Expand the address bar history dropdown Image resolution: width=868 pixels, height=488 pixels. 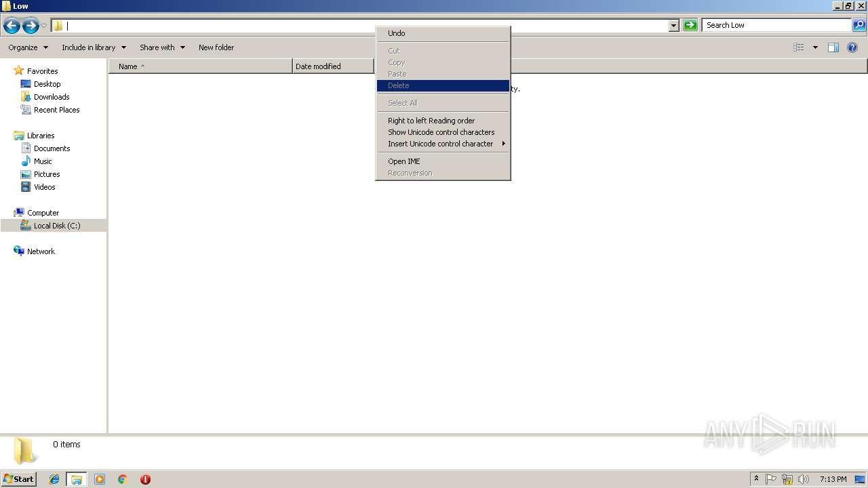click(x=673, y=26)
